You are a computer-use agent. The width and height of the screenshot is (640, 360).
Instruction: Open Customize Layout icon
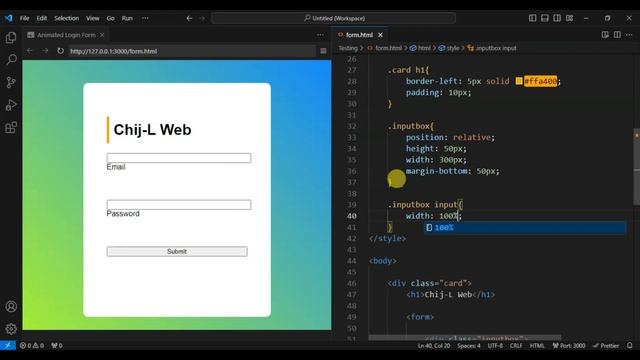tap(569, 18)
